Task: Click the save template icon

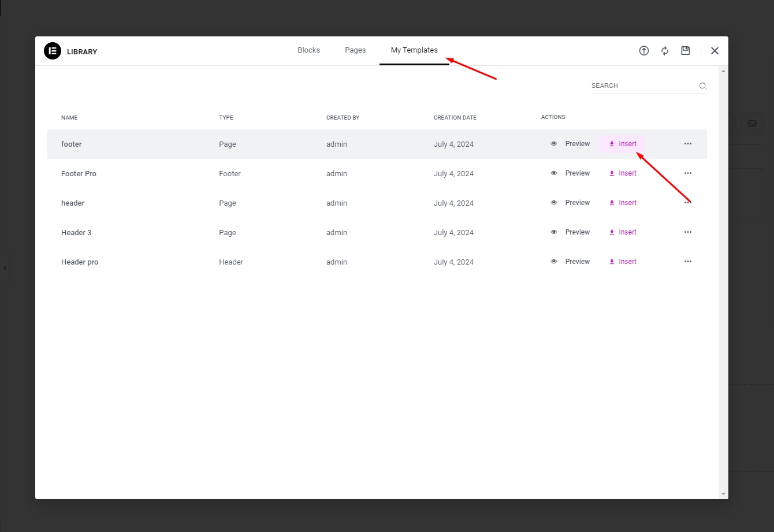Action: tap(686, 51)
